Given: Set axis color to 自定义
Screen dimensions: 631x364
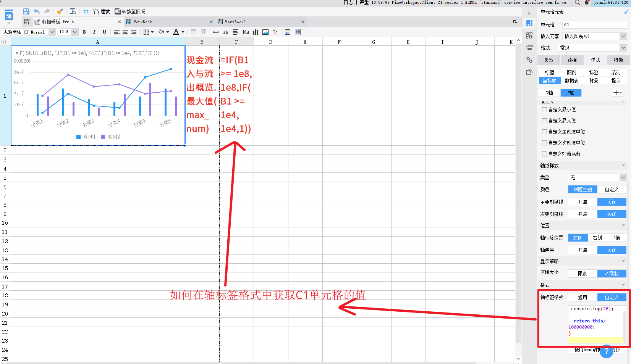Looking at the screenshot, I should [x=612, y=189].
